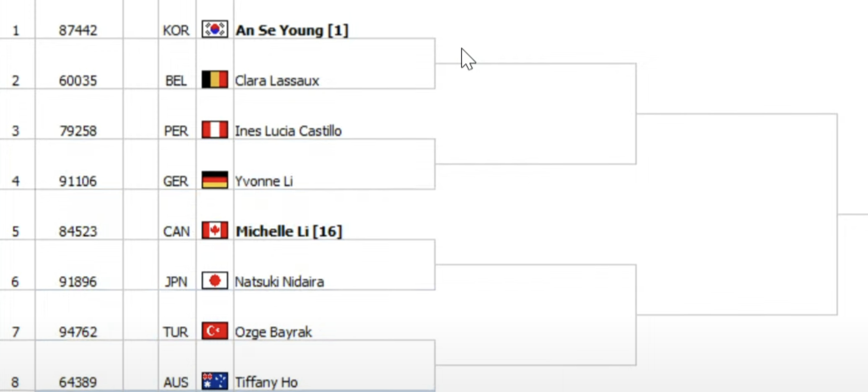Click member ID 87442

(x=78, y=30)
